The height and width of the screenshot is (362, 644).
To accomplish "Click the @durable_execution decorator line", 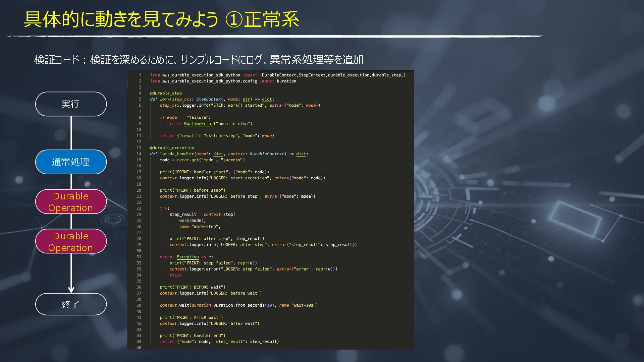I will [x=172, y=148].
